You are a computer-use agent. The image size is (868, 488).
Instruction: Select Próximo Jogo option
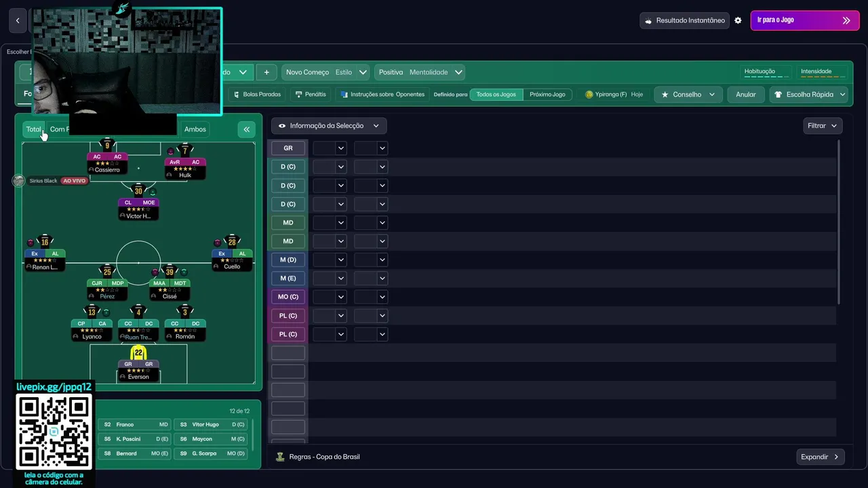click(547, 94)
